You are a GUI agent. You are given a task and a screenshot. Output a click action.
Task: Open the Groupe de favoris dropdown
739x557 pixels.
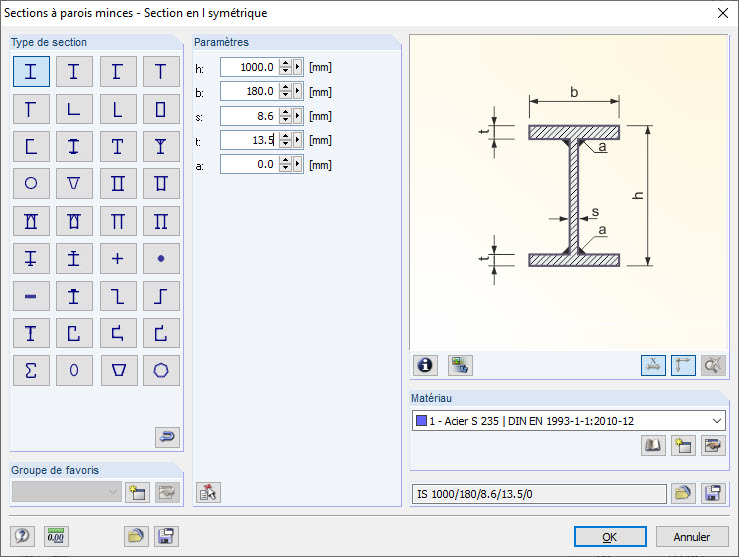pyautogui.click(x=66, y=492)
